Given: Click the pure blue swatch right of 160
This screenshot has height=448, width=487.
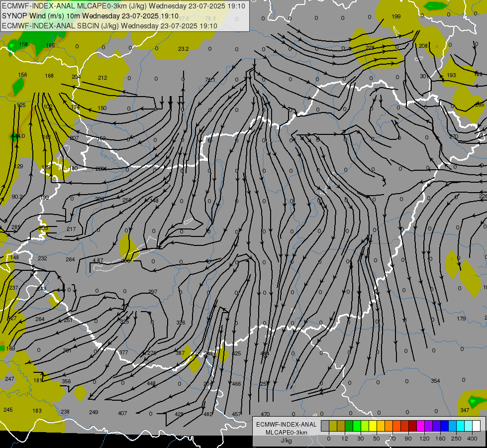Looking at the screenshot, I should click(x=444, y=426).
